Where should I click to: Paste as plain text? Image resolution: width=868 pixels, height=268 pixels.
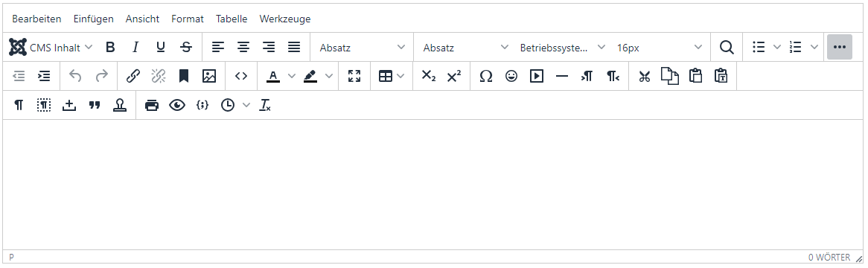pos(721,77)
